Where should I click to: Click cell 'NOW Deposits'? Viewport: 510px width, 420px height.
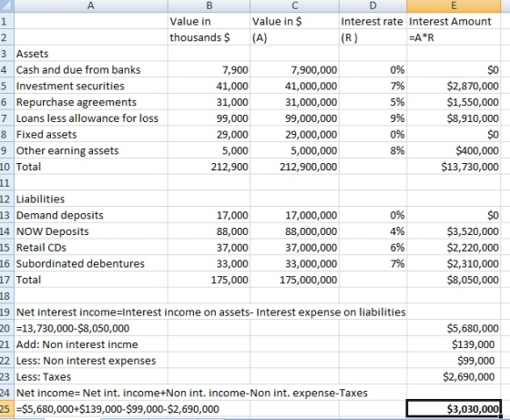tap(91, 231)
